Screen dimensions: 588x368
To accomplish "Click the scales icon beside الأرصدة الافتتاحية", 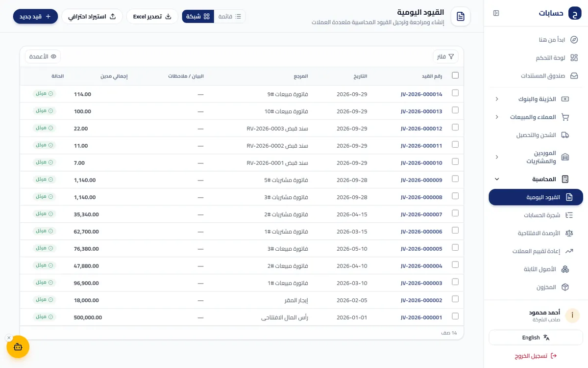I will (x=569, y=233).
